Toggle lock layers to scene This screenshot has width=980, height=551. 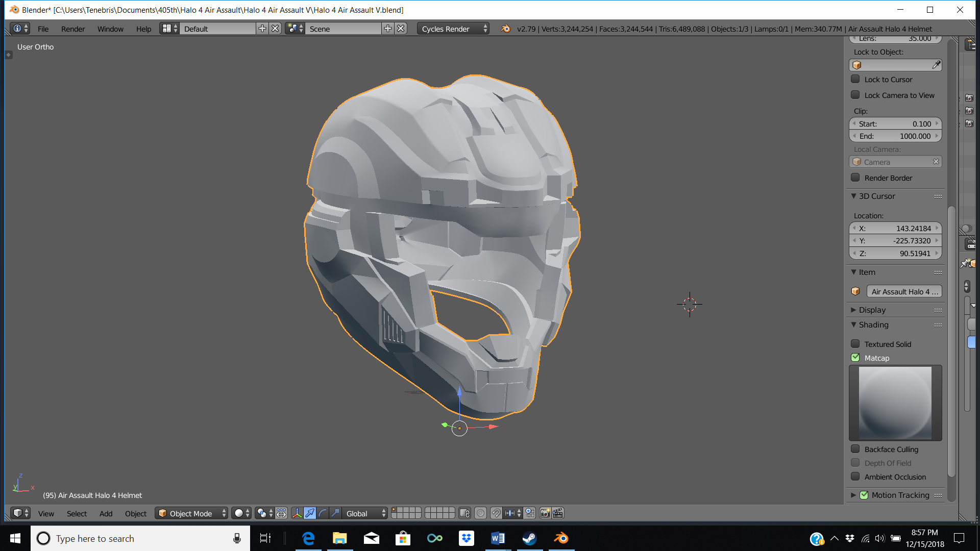coord(464,513)
